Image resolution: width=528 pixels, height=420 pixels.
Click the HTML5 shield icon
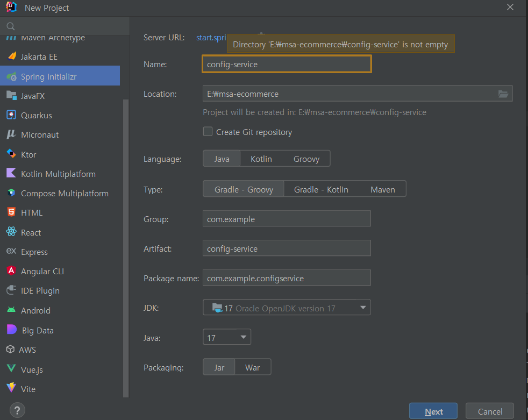(11, 212)
